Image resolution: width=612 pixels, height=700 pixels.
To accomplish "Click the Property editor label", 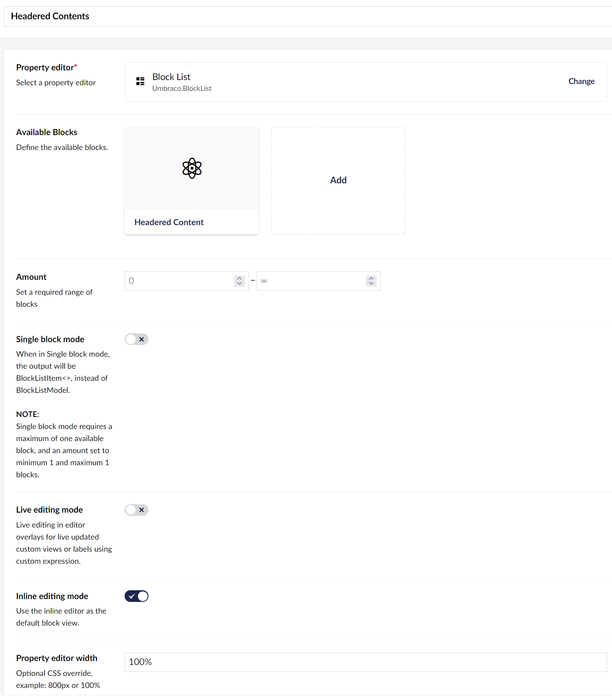I will point(45,67).
